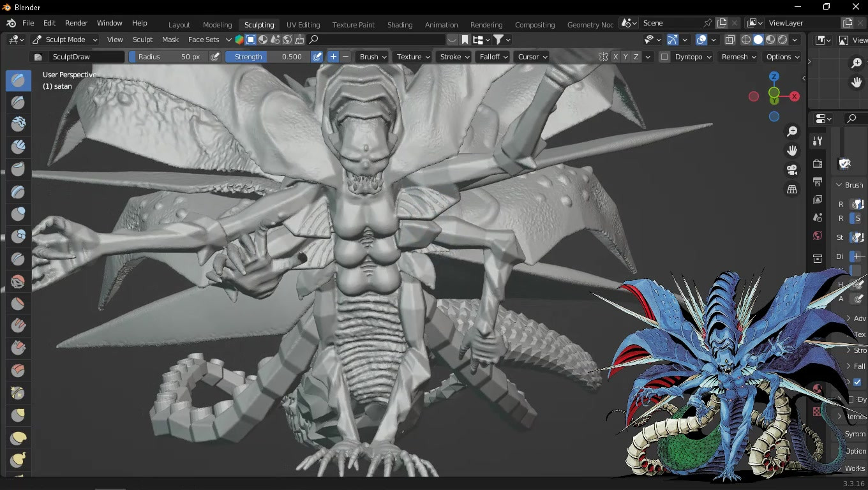Switch to solid viewport shading
This screenshot has height=490, width=868.
758,40
